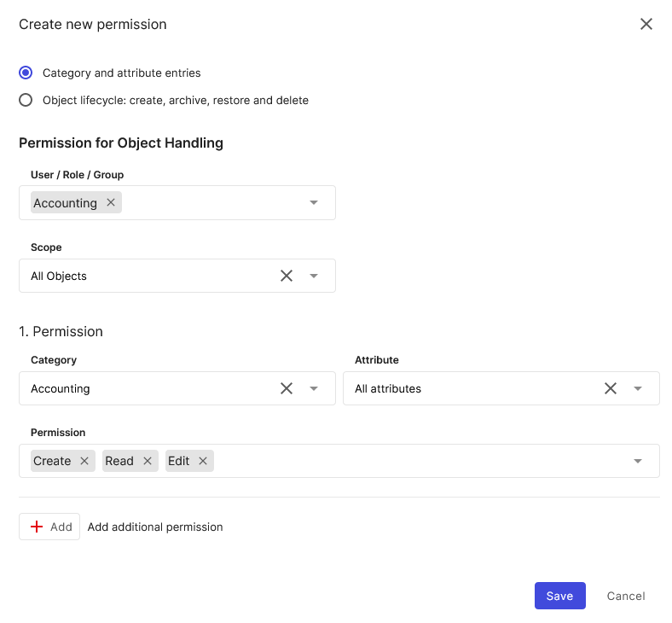Save the new permission

click(559, 596)
